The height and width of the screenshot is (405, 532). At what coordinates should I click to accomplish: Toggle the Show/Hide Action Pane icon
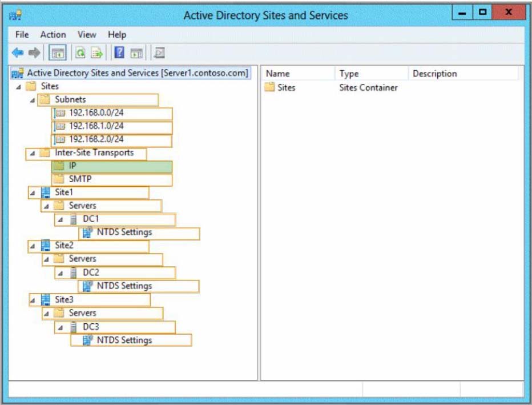click(x=136, y=53)
